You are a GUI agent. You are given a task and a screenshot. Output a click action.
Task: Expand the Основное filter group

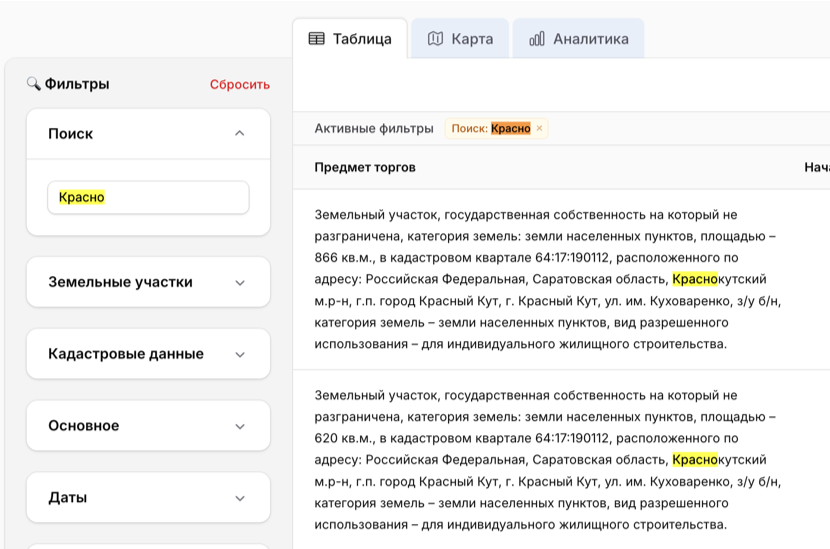[x=239, y=426]
